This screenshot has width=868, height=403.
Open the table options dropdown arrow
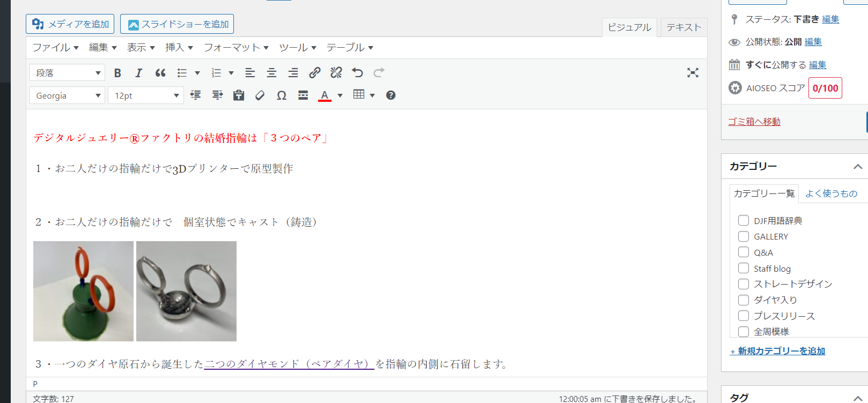372,95
